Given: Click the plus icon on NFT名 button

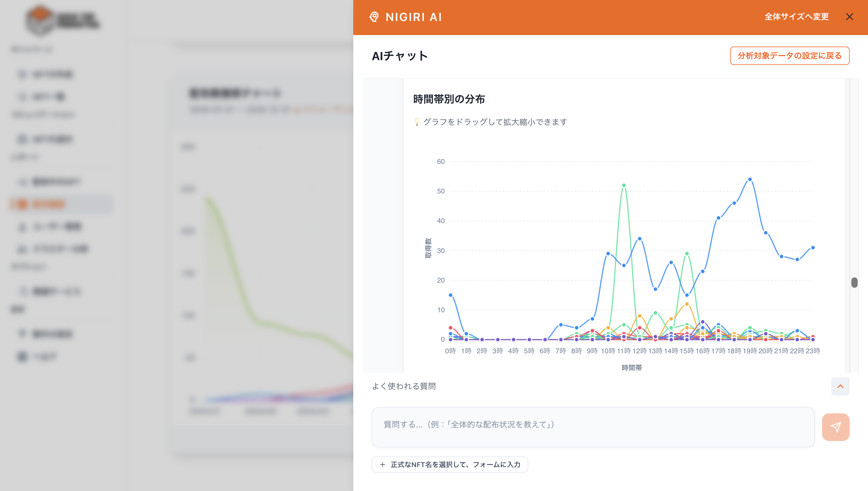Looking at the screenshot, I should click(x=383, y=464).
